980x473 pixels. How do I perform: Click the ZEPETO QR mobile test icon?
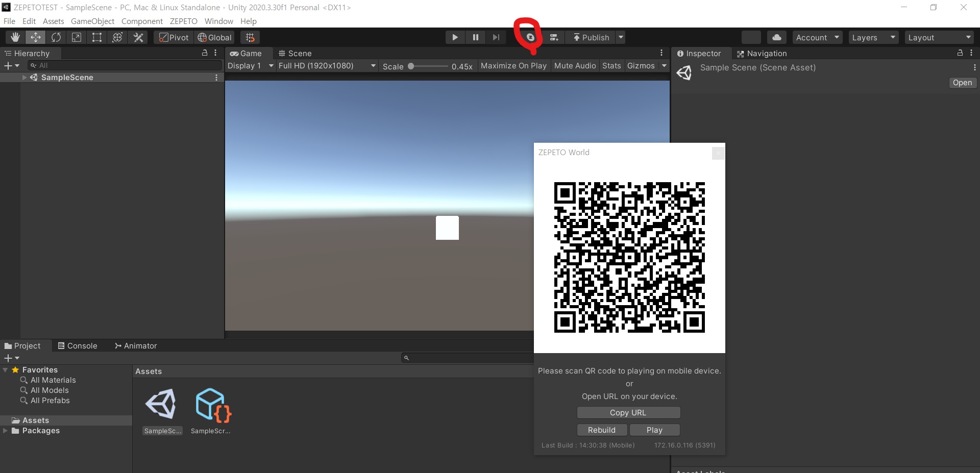coord(530,37)
